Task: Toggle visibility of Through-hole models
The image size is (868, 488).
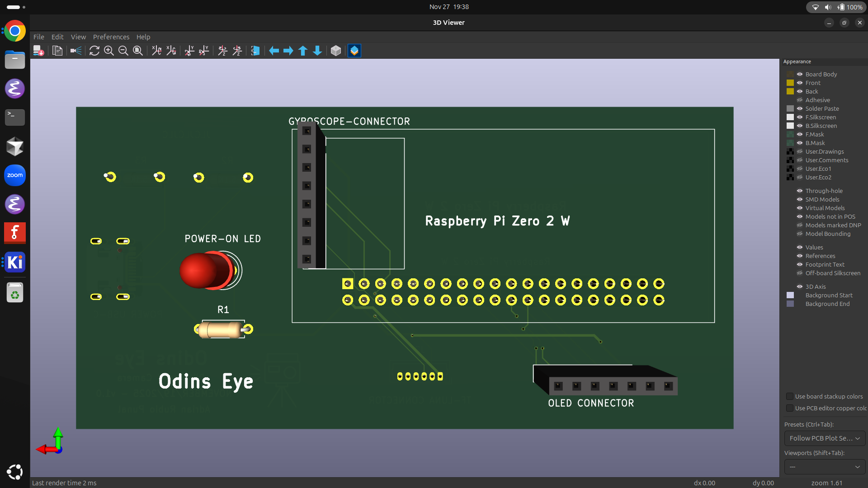Action: click(x=799, y=191)
